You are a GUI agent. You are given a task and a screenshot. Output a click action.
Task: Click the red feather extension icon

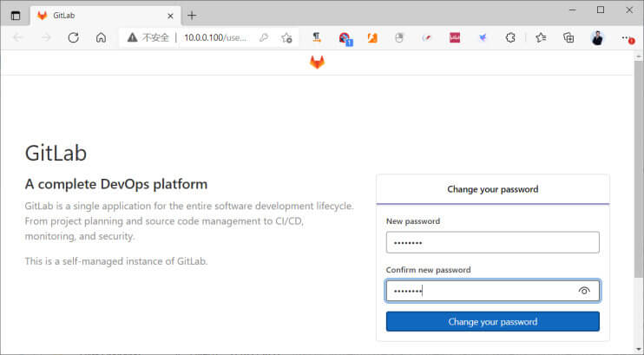[427, 38]
